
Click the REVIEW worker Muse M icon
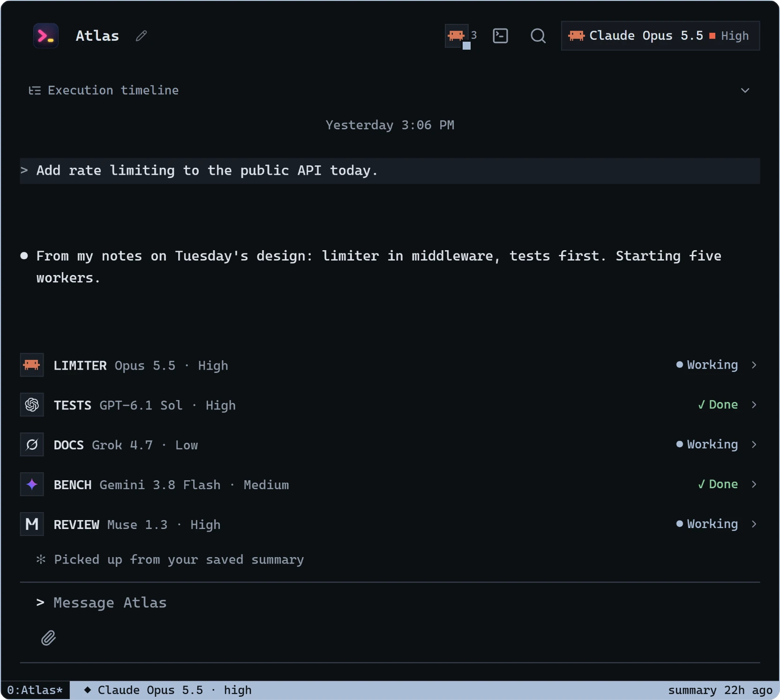click(x=32, y=524)
